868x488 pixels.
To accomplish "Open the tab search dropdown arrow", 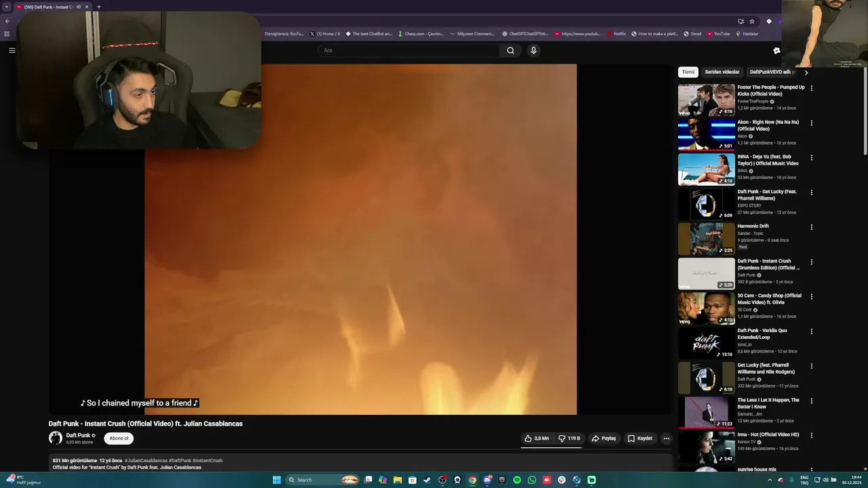I will point(7,7).
